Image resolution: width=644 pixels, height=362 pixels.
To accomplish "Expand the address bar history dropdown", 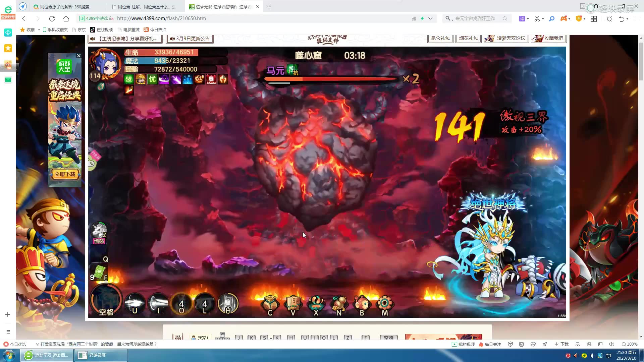I will (430, 18).
